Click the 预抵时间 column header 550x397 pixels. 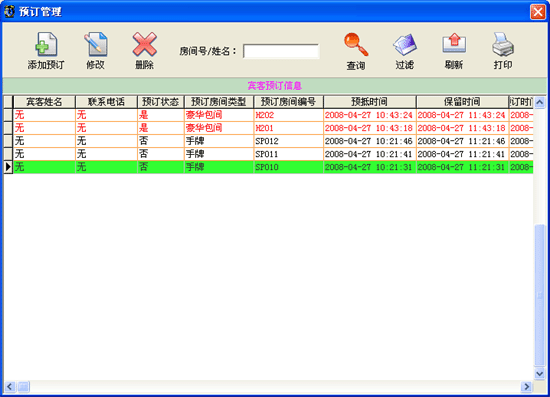point(370,102)
